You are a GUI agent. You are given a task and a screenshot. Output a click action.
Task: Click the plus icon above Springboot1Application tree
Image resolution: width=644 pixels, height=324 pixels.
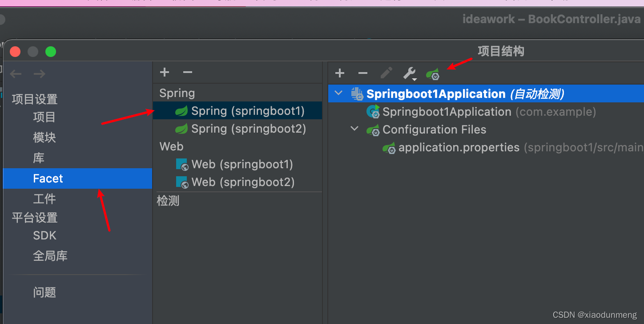(x=339, y=73)
